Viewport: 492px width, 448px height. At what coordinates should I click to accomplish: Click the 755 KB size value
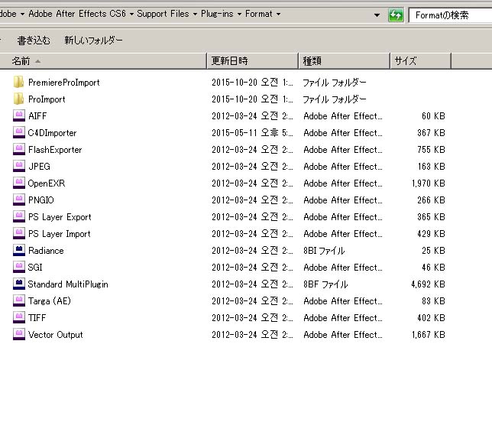[x=431, y=150]
